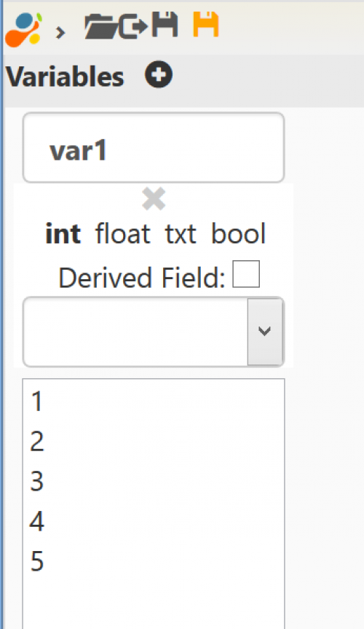Open a file with the folder icon

tap(101, 26)
